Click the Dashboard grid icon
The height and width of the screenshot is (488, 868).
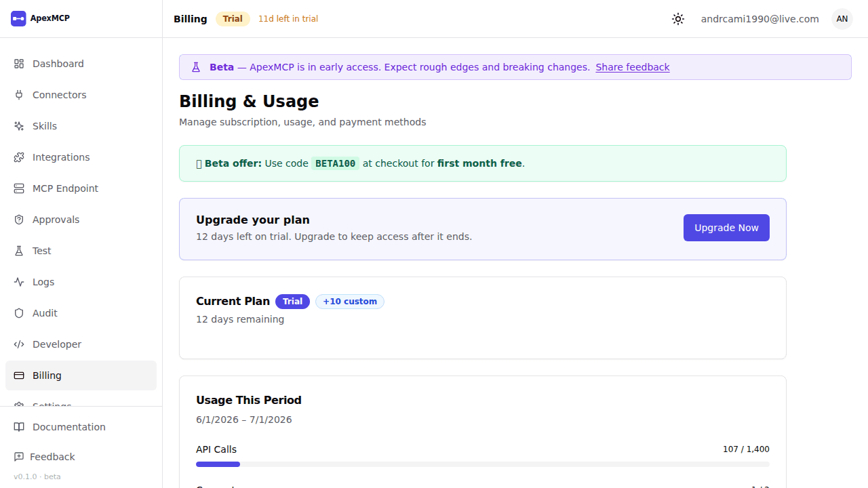[19, 64]
